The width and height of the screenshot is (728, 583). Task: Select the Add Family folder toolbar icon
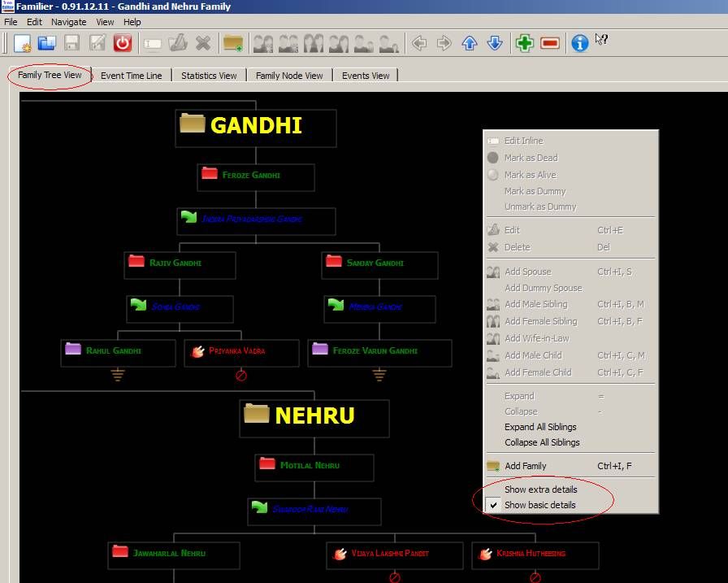click(233, 43)
